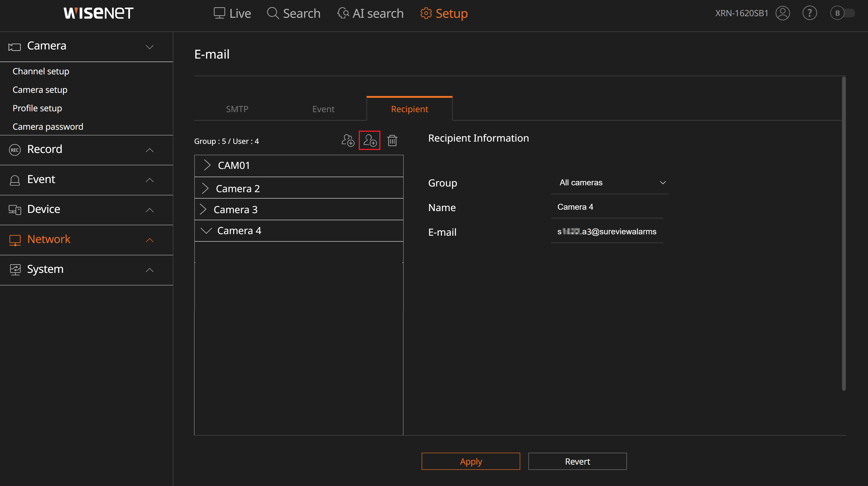Screen dimensions: 868x486
Task: Click the Apply button
Action: click(471, 461)
